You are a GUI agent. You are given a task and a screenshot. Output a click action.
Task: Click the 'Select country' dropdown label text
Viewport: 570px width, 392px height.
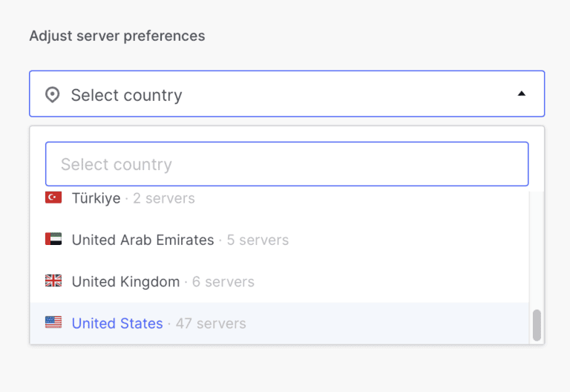click(x=126, y=95)
